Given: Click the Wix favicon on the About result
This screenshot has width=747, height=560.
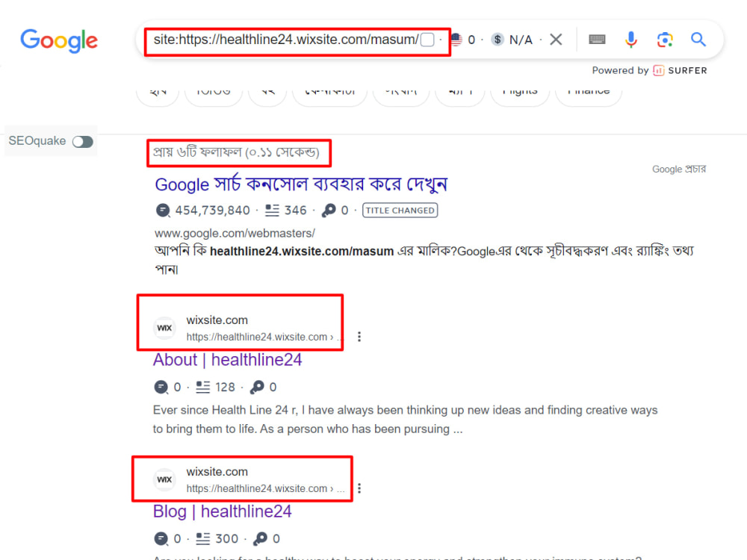Looking at the screenshot, I should point(164,328).
